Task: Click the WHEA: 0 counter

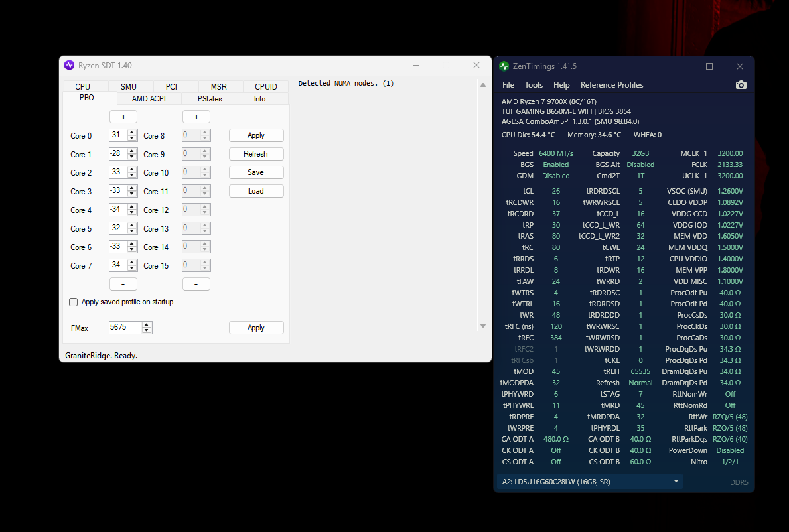Action: point(648,135)
